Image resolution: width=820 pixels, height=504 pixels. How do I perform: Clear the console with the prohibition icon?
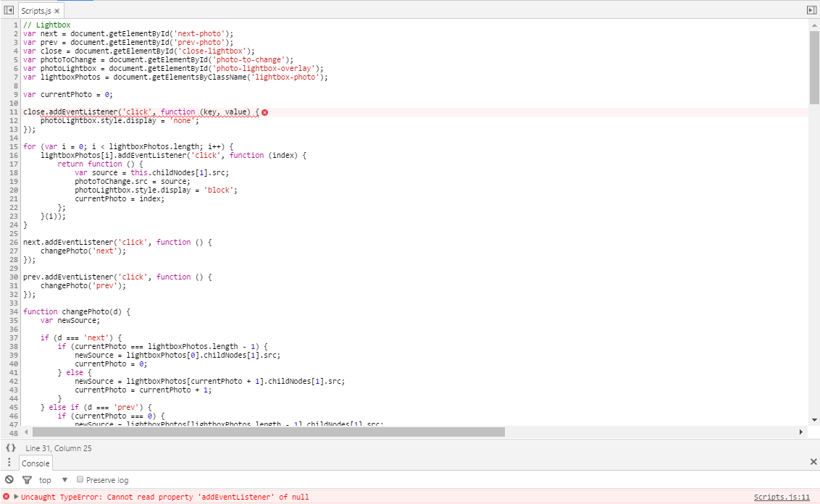[x=8, y=479]
